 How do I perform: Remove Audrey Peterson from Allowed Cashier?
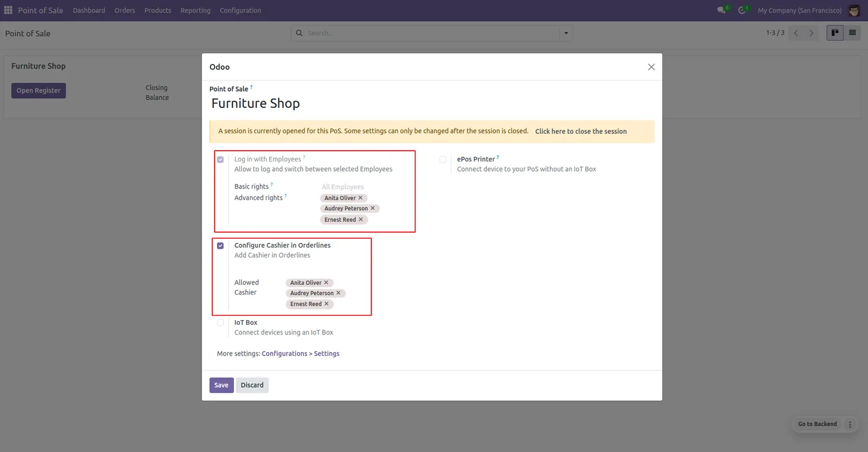click(x=338, y=293)
